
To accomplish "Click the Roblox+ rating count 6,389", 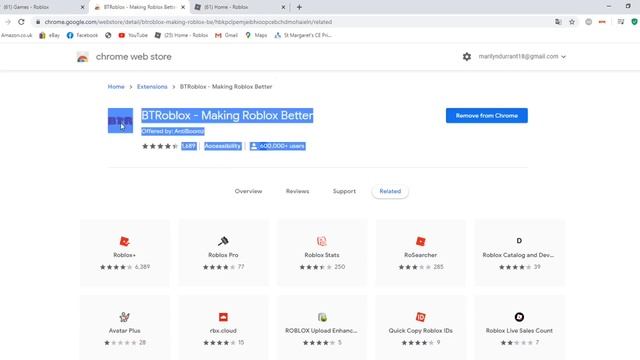I will [142, 267].
